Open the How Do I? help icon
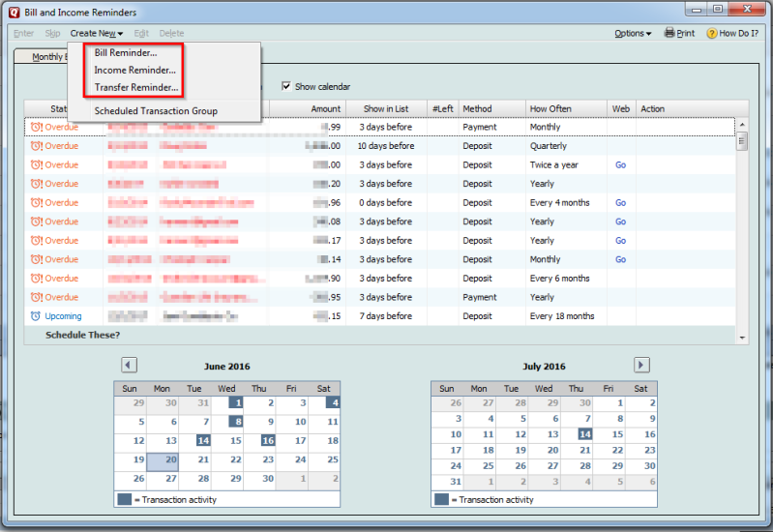The height and width of the screenshot is (532, 773). 712,33
